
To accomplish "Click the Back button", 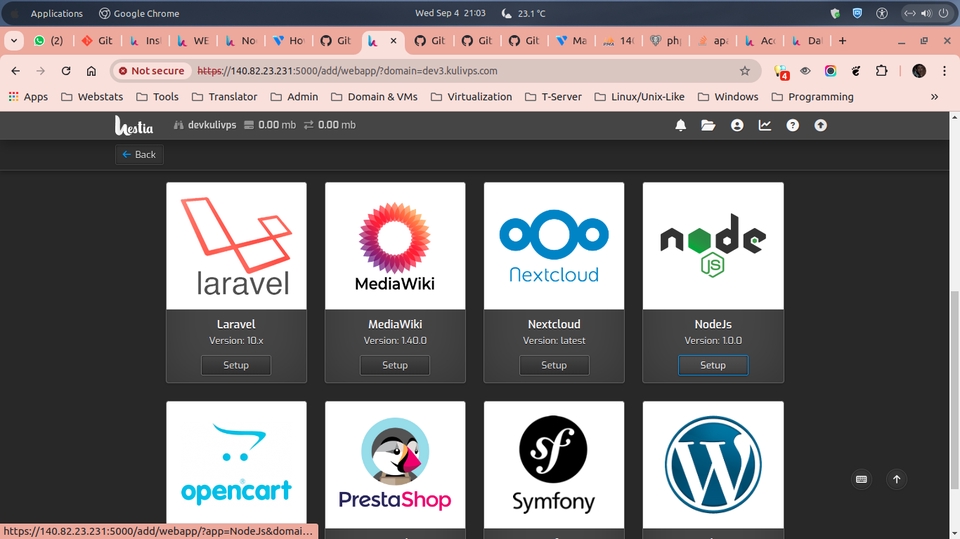I will tap(139, 154).
